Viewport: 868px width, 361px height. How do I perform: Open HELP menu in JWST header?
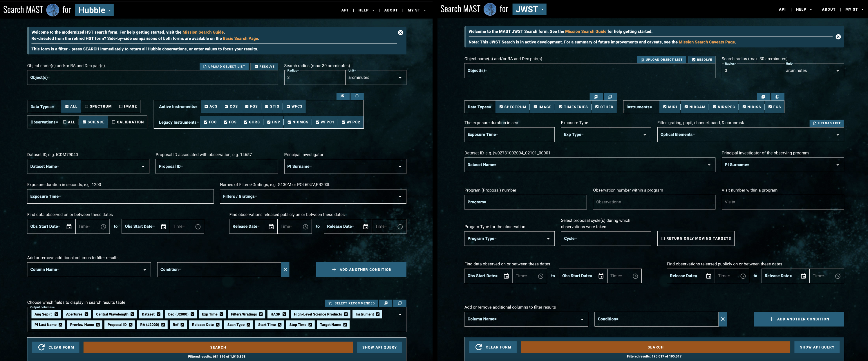(804, 10)
